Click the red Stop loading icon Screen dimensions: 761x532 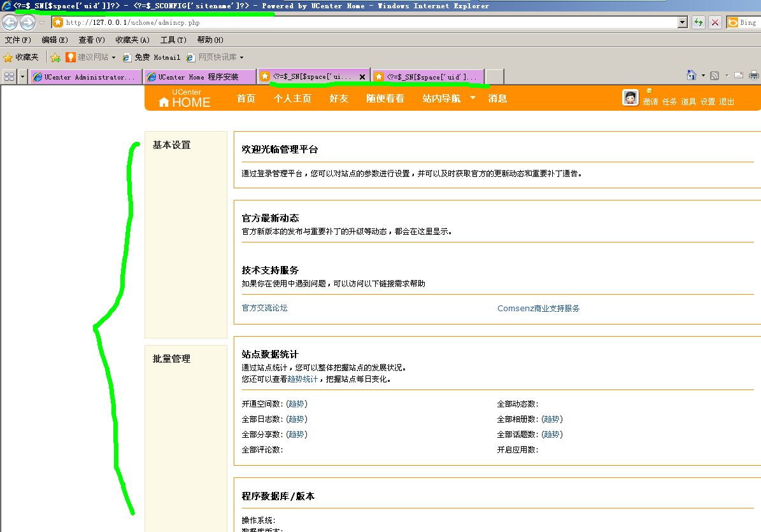click(x=715, y=22)
